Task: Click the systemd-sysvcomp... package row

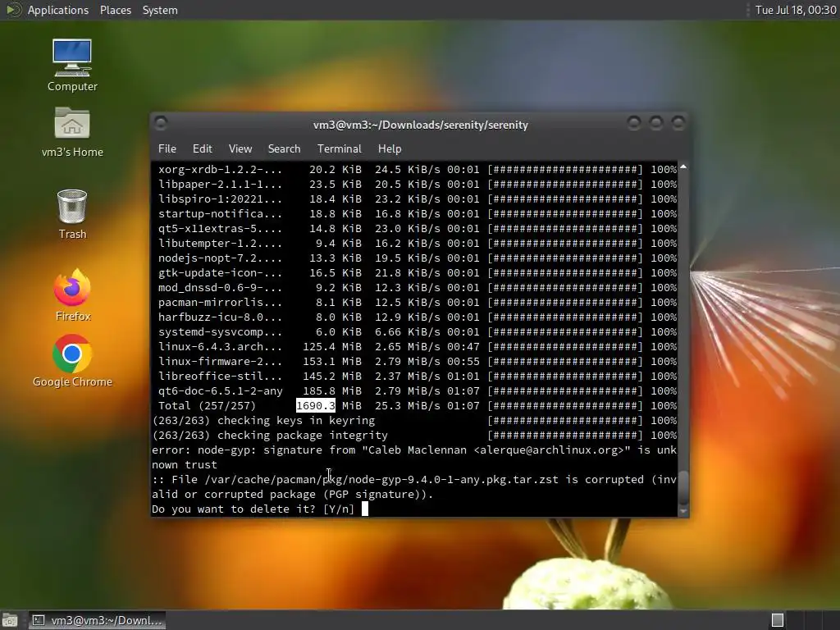Action: click(417, 331)
